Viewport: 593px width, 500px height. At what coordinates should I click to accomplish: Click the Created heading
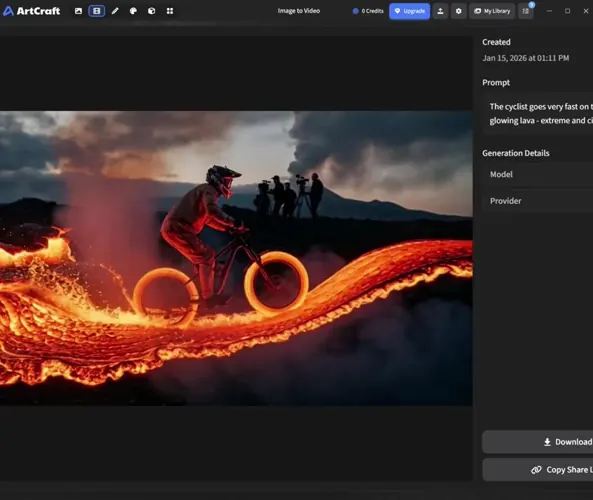[496, 42]
